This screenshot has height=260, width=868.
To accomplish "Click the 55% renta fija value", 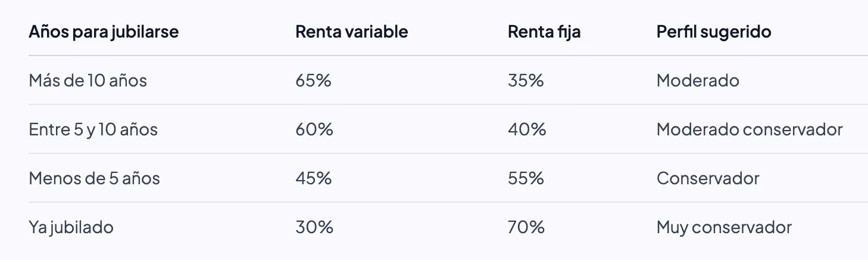I will (526, 178).
